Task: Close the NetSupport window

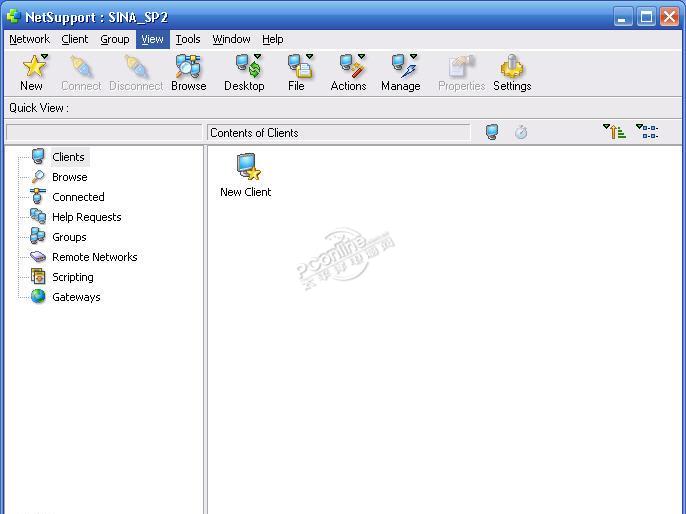Action: click(x=669, y=17)
